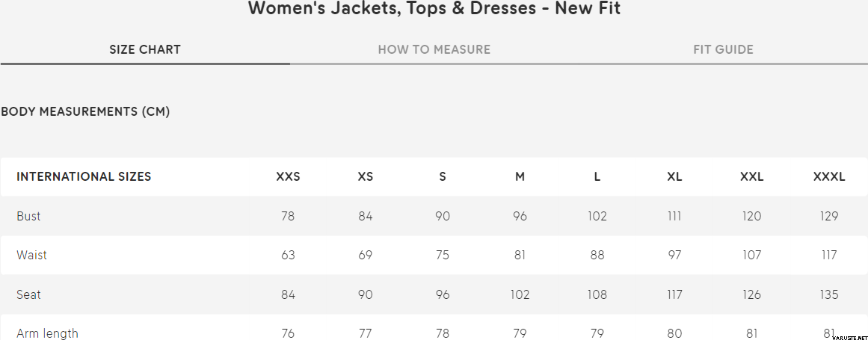This screenshot has width=868, height=340.
Task: Click Bust value 96 for size M
Action: point(520,216)
